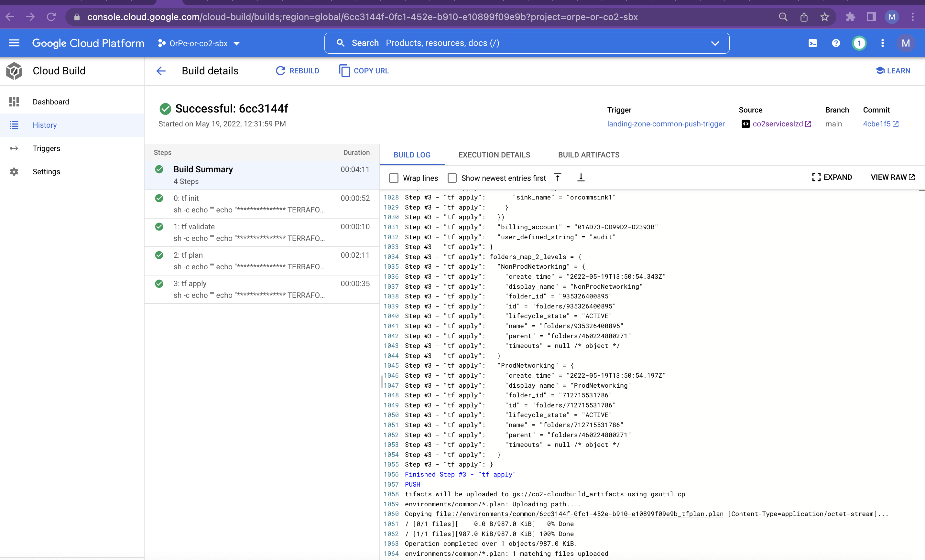925x560 pixels.
Task: Toggle the Expand log view
Action: [x=832, y=177]
